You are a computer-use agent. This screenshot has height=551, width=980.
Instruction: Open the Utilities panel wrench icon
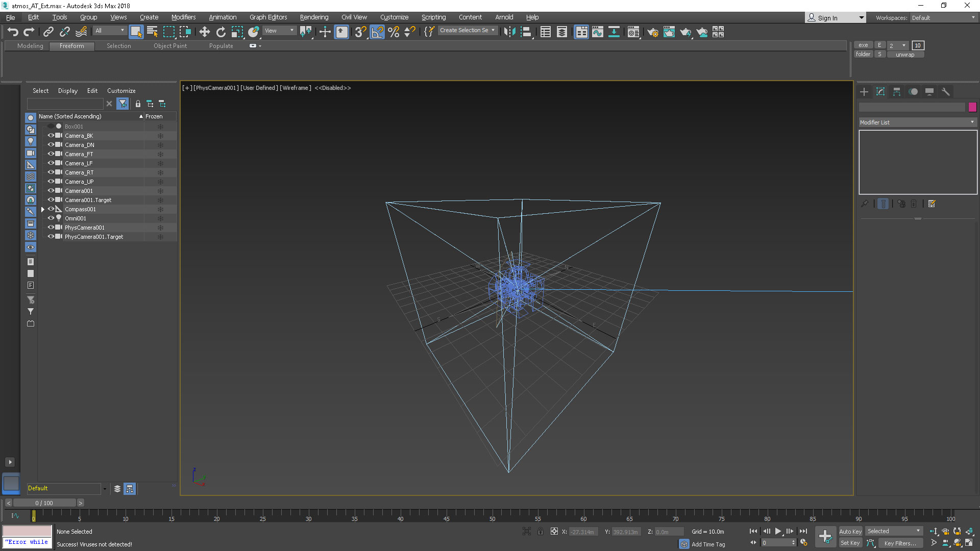tap(945, 92)
